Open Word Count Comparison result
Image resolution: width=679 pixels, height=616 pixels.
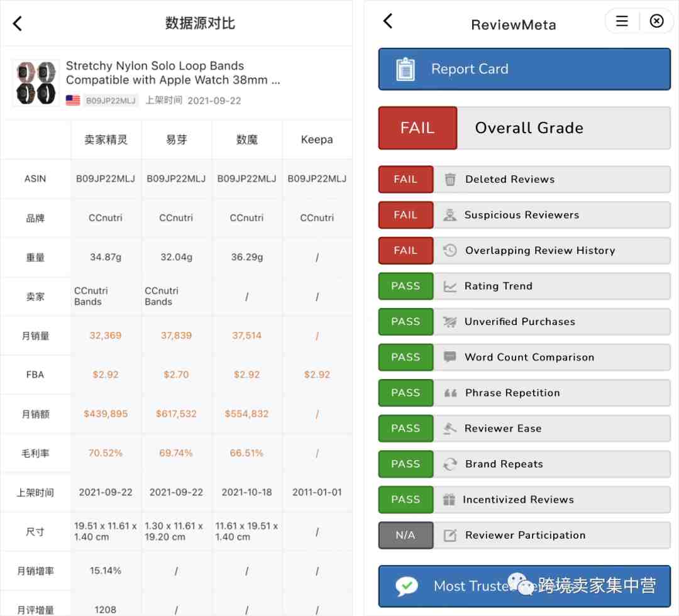[x=524, y=357]
